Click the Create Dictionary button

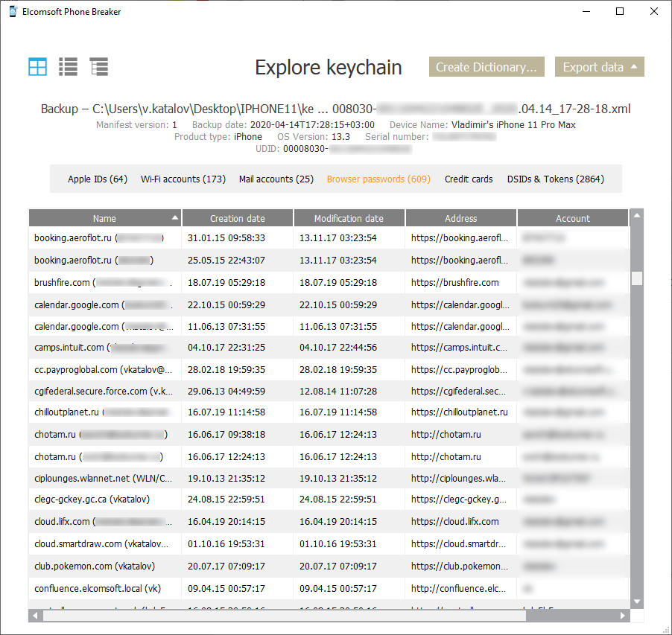click(486, 66)
